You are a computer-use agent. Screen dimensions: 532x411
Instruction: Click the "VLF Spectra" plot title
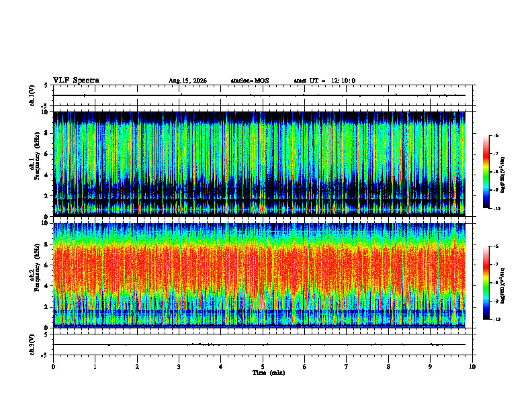pos(76,81)
